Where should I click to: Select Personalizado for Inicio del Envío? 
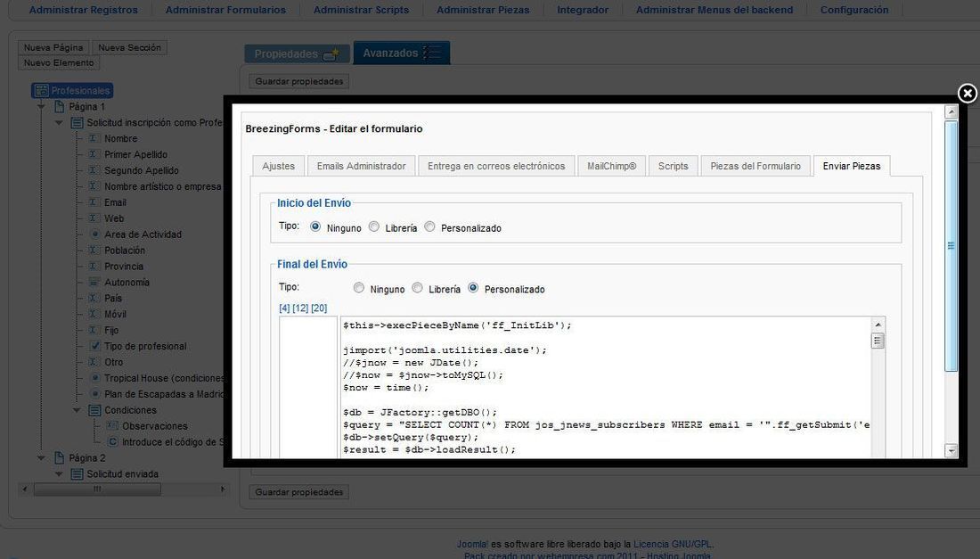click(429, 226)
